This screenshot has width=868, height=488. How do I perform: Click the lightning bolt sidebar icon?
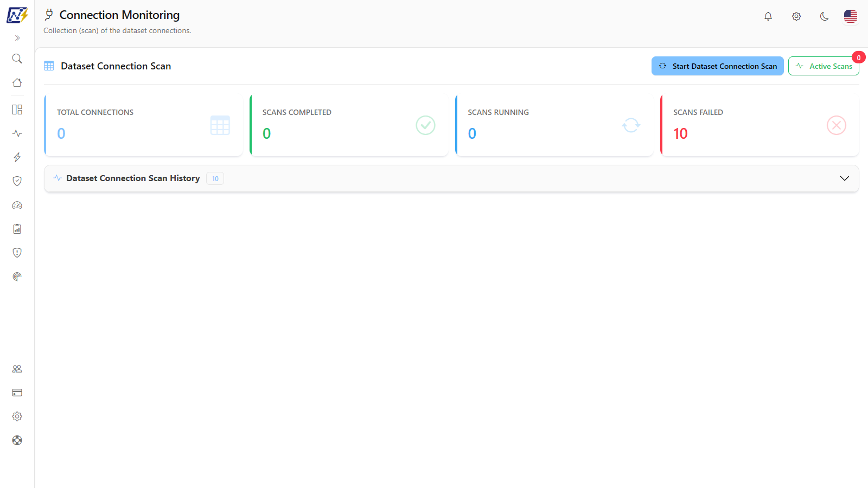[x=17, y=157]
